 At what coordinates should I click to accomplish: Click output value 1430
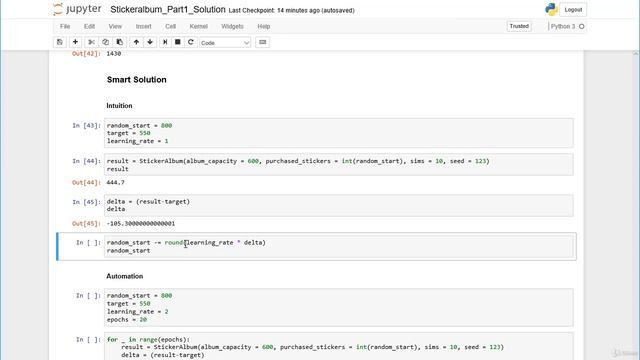point(113,53)
